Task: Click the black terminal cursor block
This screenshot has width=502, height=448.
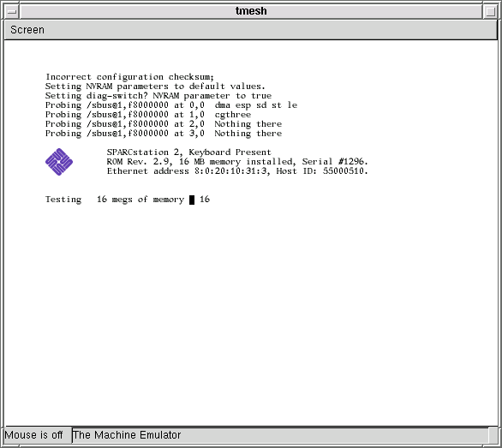Action: (x=192, y=200)
